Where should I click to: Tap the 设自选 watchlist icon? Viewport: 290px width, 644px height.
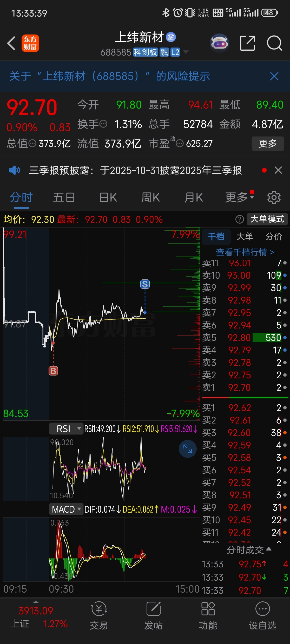(263, 615)
